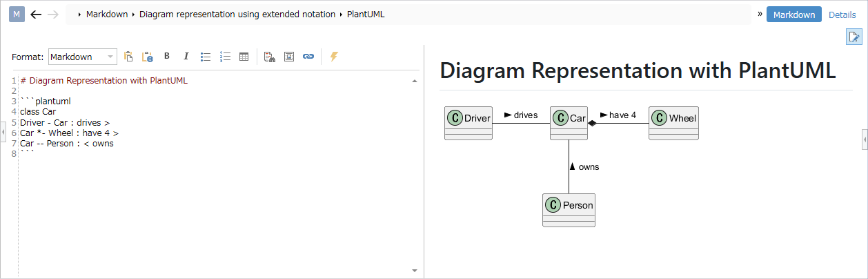The image size is (868, 279).
Task: Click the 'owns' relation label
Action: [589, 166]
